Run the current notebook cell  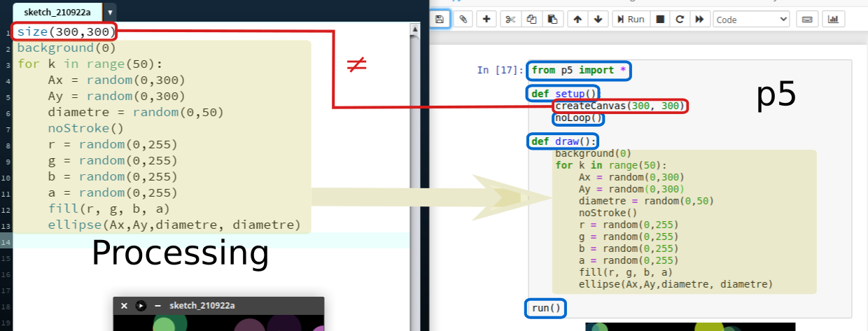tap(631, 20)
